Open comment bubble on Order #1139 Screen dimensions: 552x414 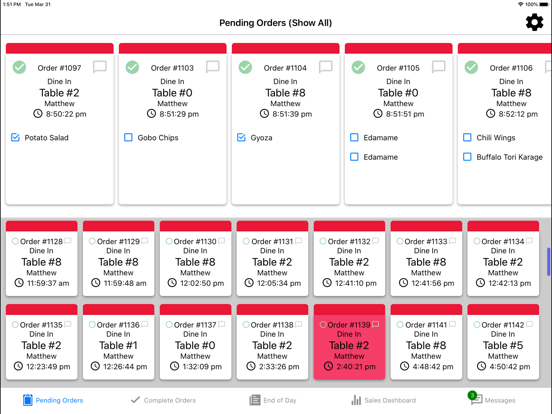376,324
